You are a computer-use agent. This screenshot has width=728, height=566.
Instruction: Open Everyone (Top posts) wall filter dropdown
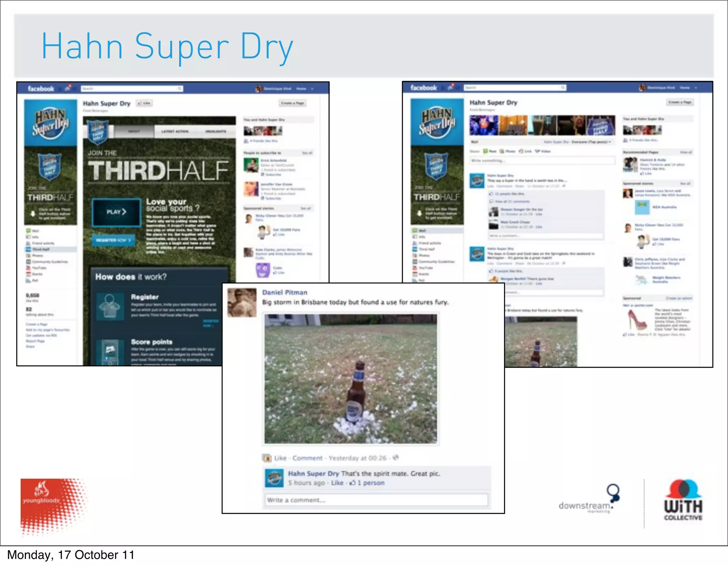[591, 142]
